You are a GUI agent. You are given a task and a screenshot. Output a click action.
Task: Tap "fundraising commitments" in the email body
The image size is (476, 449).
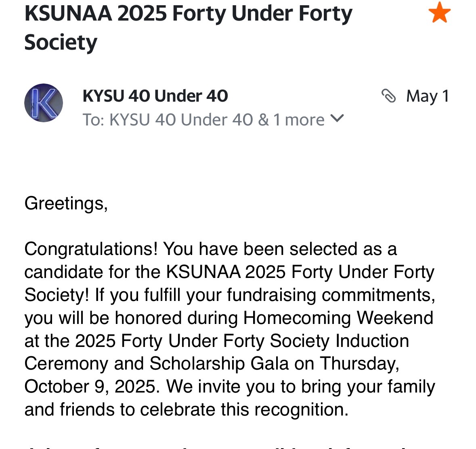pos(331,295)
